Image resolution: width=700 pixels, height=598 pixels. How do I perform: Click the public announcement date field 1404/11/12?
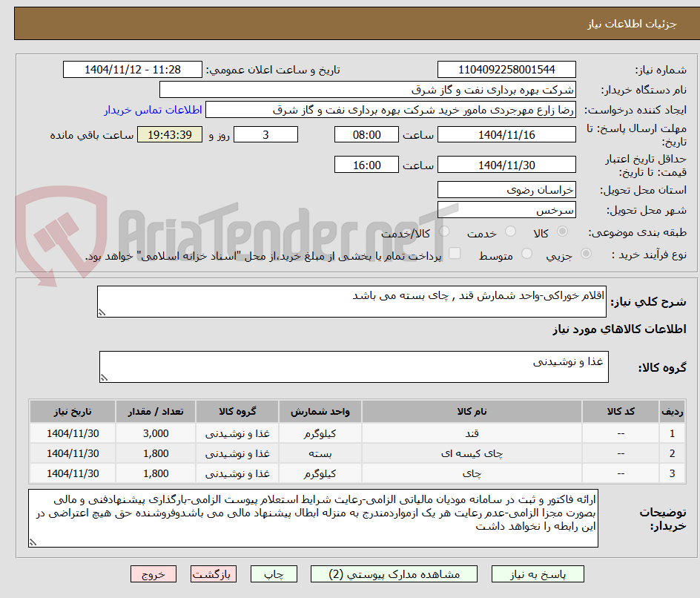(133, 70)
